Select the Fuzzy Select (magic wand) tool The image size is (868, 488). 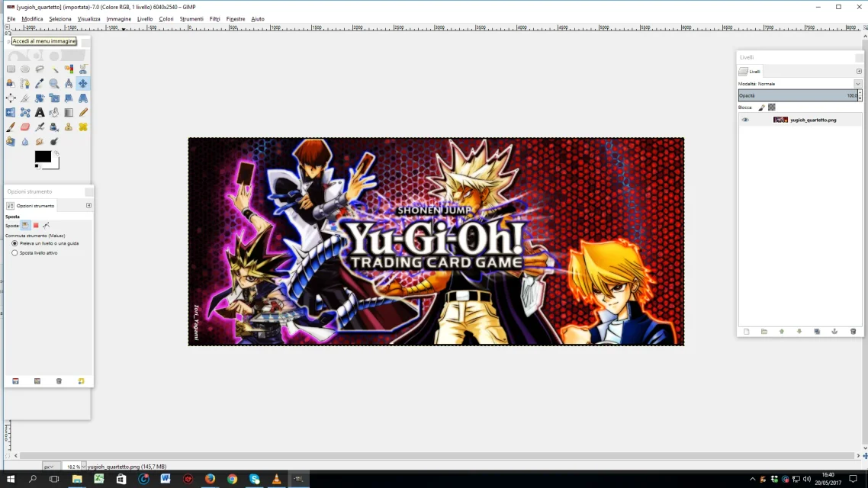coord(54,69)
